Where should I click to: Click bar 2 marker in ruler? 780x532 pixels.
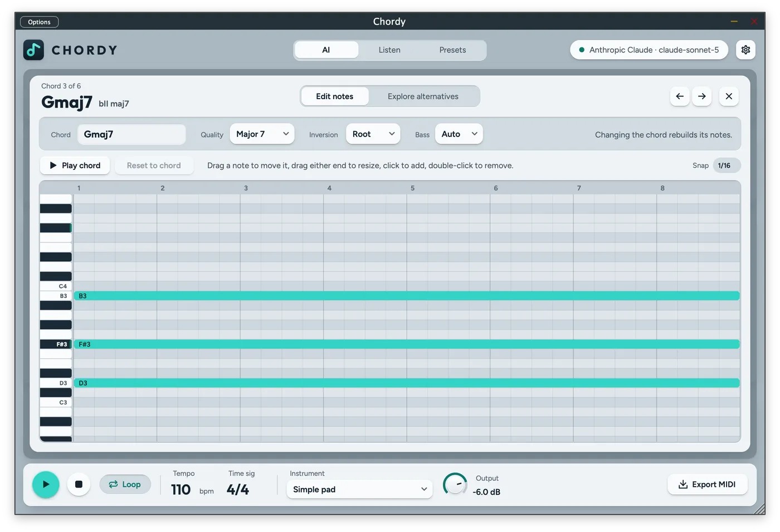coord(163,188)
